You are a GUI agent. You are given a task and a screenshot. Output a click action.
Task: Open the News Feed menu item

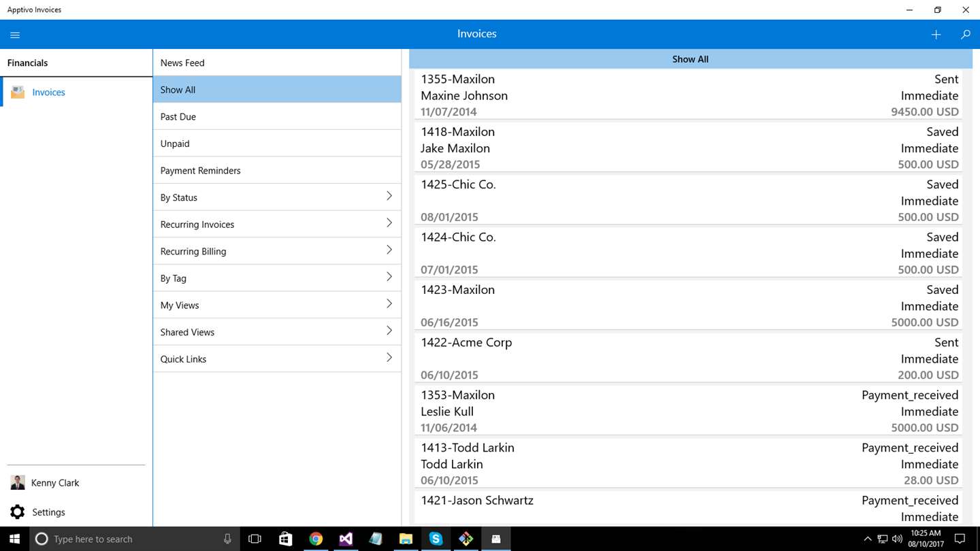coord(277,63)
